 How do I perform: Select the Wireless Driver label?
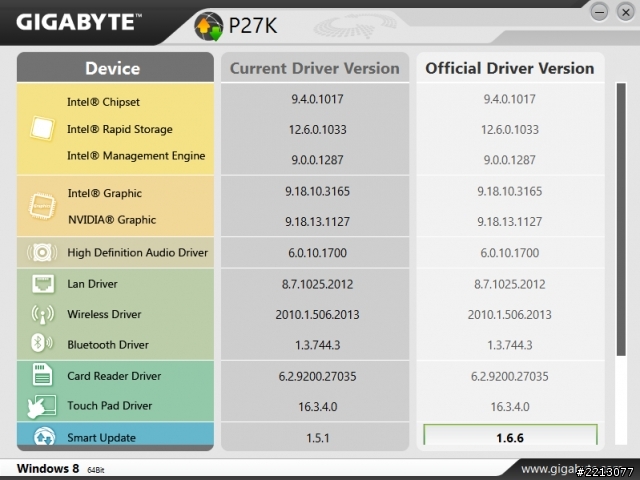[x=104, y=314]
